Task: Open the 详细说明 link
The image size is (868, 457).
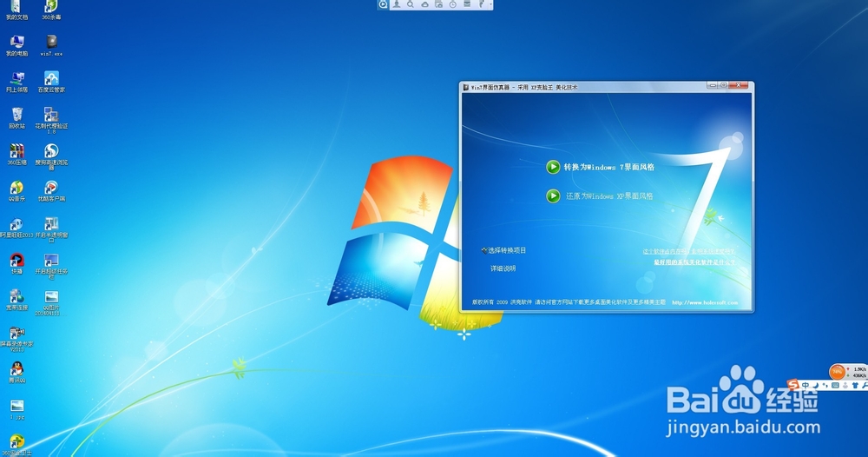Action: pyautogui.click(x=503, y=268)
